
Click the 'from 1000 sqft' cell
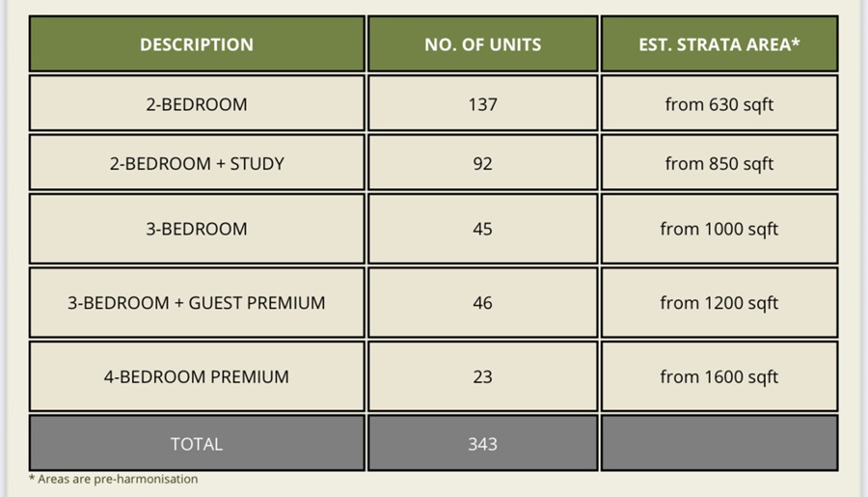[719, 229]
